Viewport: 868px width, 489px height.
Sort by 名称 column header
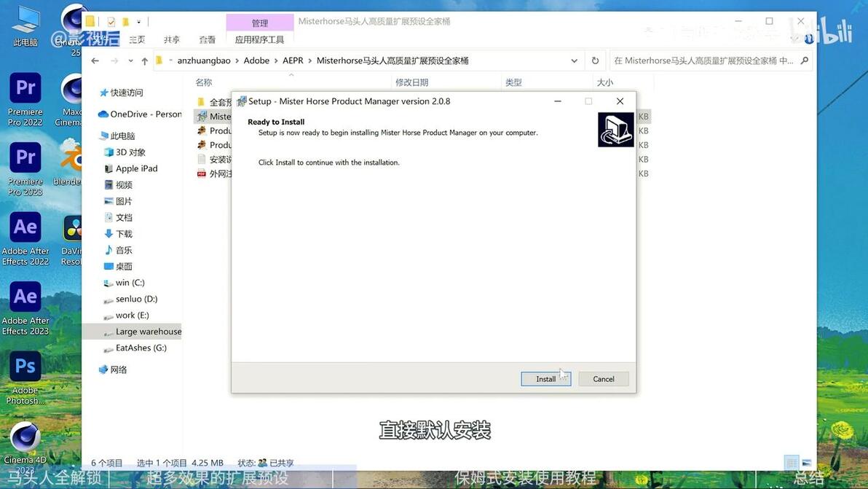[x=204, y=82]
